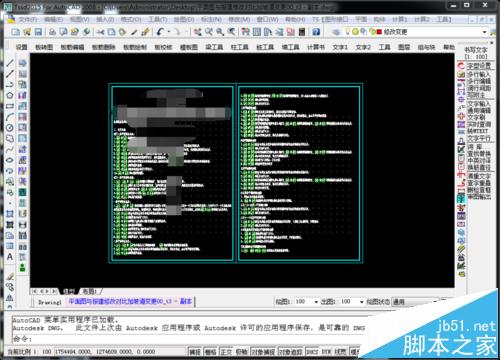Click 文字平行 in the right panel
This screenshot has width=500, height=360.
click(x=479, y=138)
